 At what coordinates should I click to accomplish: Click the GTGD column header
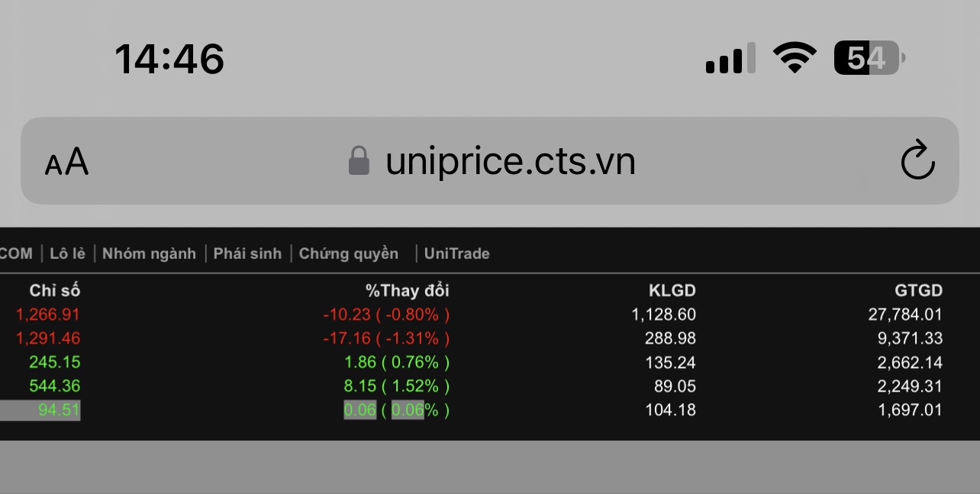(918, 290)
